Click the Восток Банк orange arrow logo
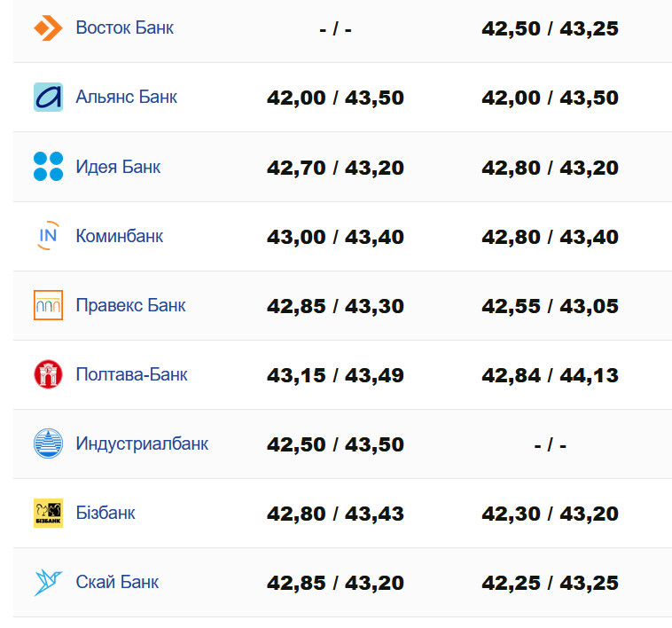This screenshot has width=672, height=628. [x=48, y=27]
